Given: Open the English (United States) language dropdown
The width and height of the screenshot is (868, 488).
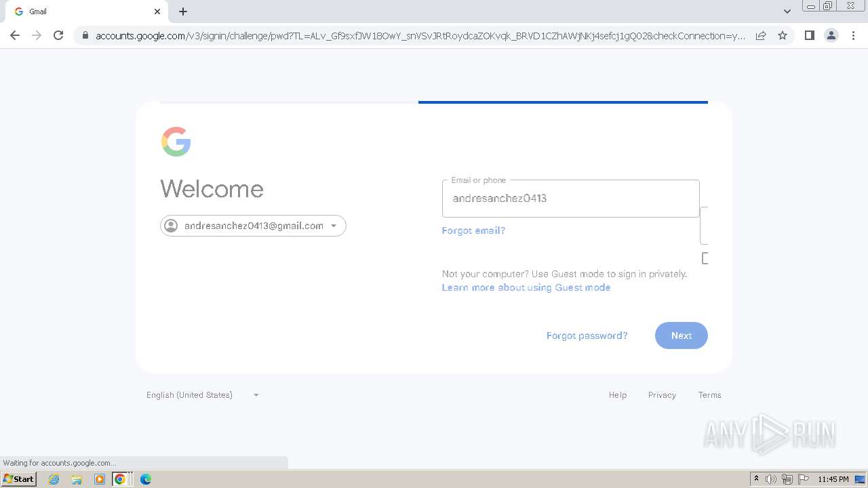Looking at the screenshot, I should [x=203, y=395].
